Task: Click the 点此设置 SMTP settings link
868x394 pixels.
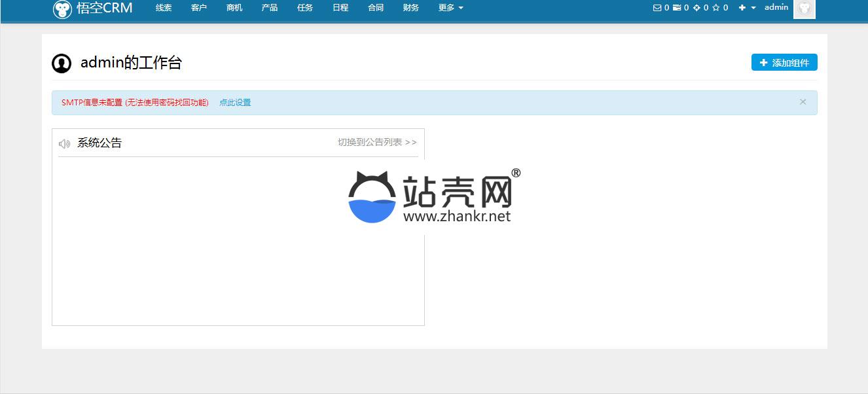Action: pyautogui.click(x=235, y=103)
